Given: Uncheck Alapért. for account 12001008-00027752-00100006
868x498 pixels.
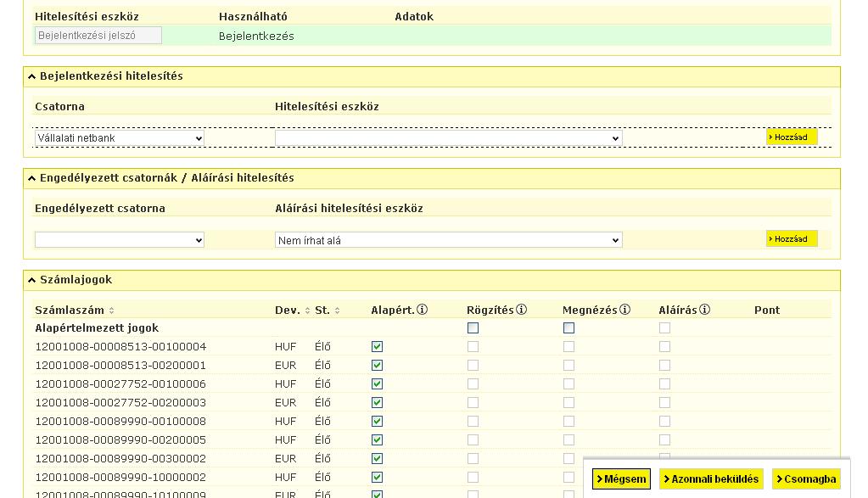Looking at the screenshot, I should 377,384.
